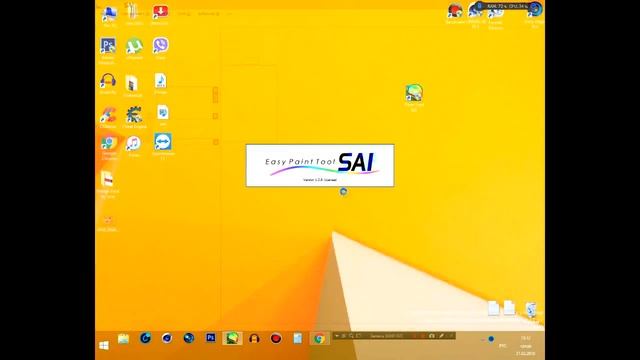The width and height of the screenshot is (640, 360).
Task: Open the Paint Tool SAI desktop shortcut
Action: pyautogui.click(x=414, y=93)
